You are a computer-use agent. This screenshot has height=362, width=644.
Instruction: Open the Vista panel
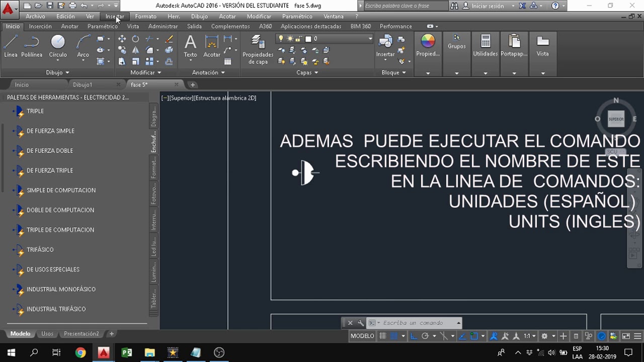542,46
